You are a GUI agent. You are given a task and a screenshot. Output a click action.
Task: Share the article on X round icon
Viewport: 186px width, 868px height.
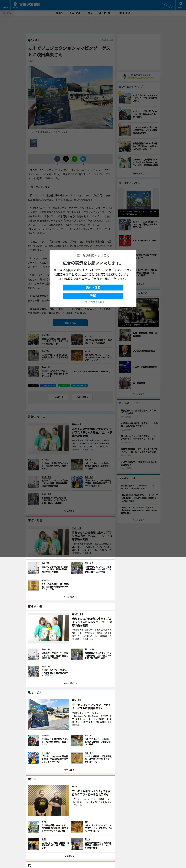coord(66,159)
